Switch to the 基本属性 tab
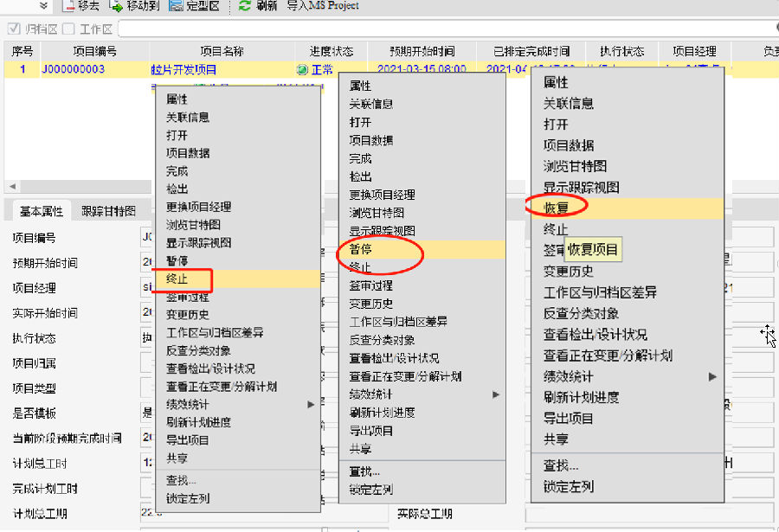This screenshot has width=779, height=532. (42, 211)
